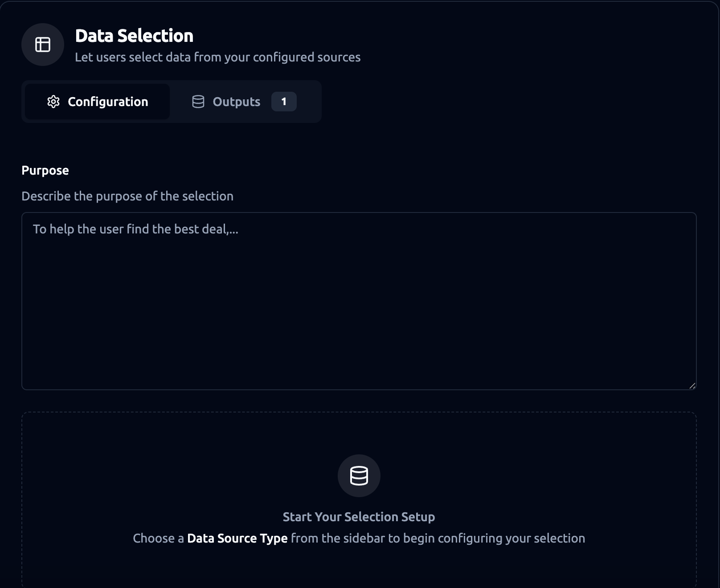The height and width of the screenshot is (588, 720).
Task: Click the textarea resize handle corner
Action: pyautogui.click(x=692, y=386)
